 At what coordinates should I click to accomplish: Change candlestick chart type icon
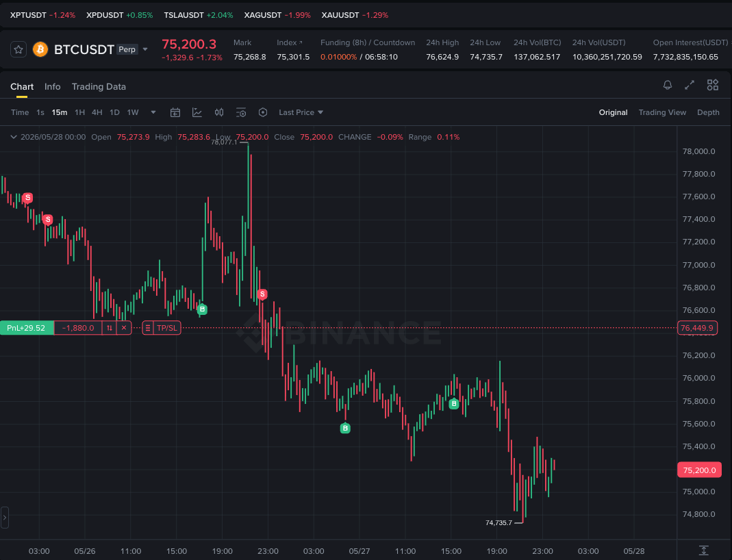(219, 112)
